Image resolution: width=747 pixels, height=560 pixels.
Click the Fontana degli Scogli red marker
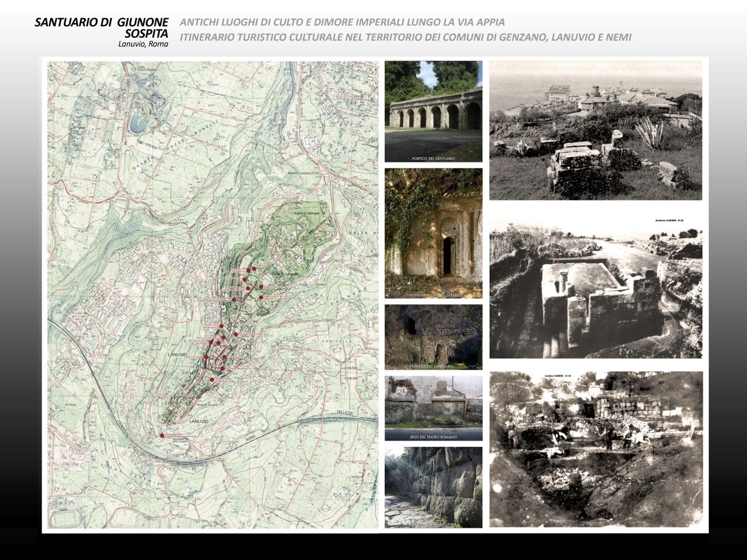[x=236, y=334]
